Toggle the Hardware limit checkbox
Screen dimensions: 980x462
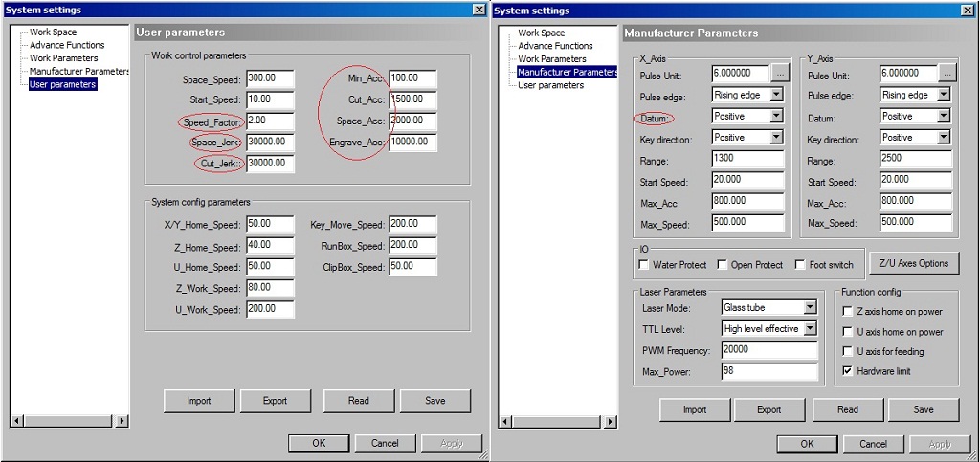pos(848,371)
